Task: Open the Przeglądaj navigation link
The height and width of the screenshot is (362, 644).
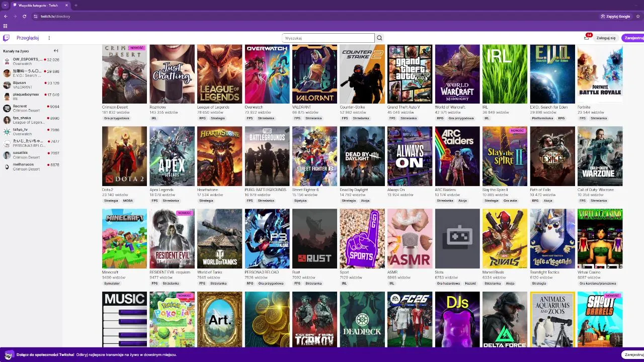Action: 28,38
